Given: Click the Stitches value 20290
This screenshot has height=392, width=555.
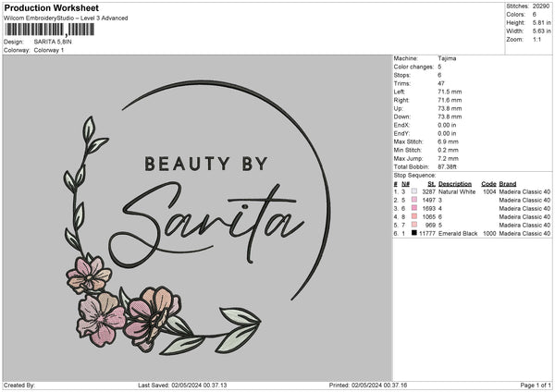Looking at the screenshot, I should [x=543, y=5].
